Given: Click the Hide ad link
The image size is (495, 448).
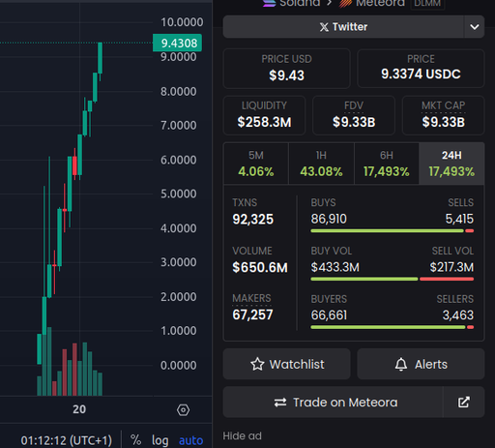Looking at the screenshot, I should click(x=242, y=436).
